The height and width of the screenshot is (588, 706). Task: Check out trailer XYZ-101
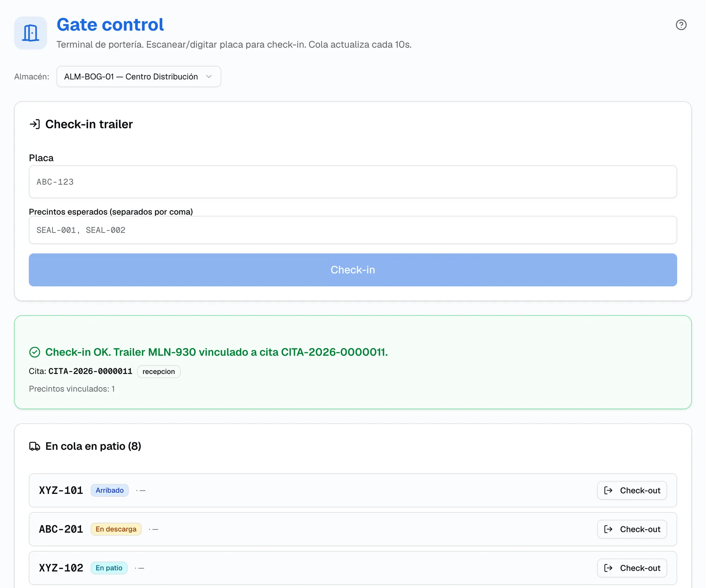632,490
